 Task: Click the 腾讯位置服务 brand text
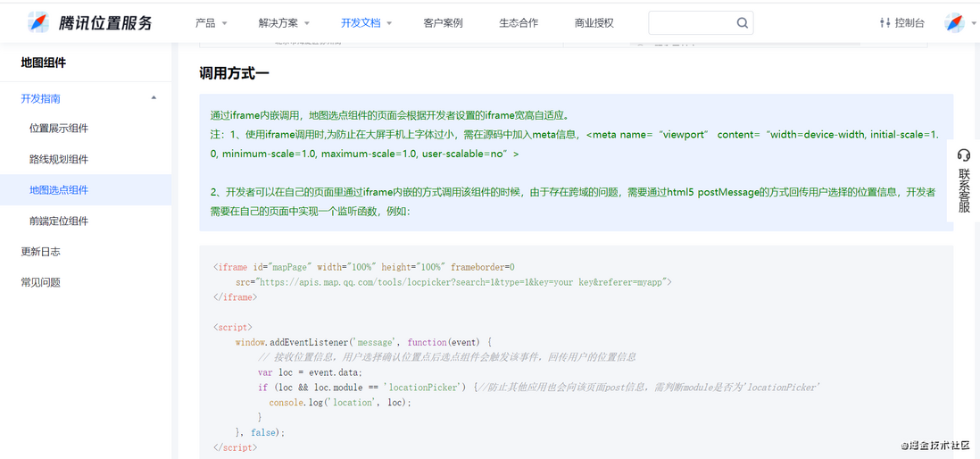[x=105, y=23]
